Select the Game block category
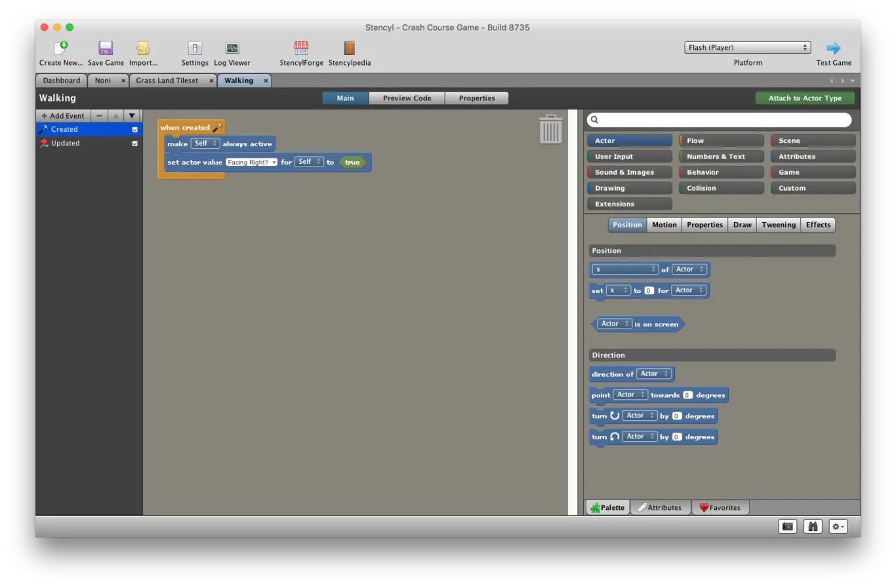The height and width of the screenshot is (588, 896). point(813,172)
